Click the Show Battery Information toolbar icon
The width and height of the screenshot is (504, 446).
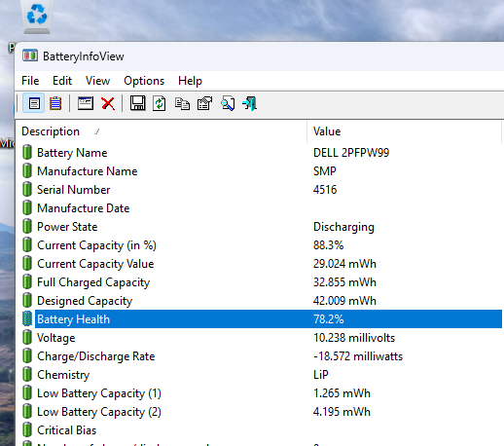(34, 103)
